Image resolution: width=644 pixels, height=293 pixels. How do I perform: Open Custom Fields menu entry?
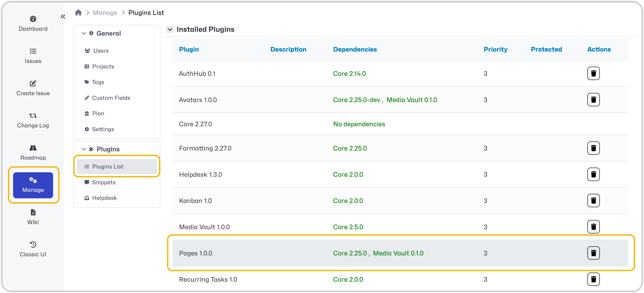click(x=107, y=98)
